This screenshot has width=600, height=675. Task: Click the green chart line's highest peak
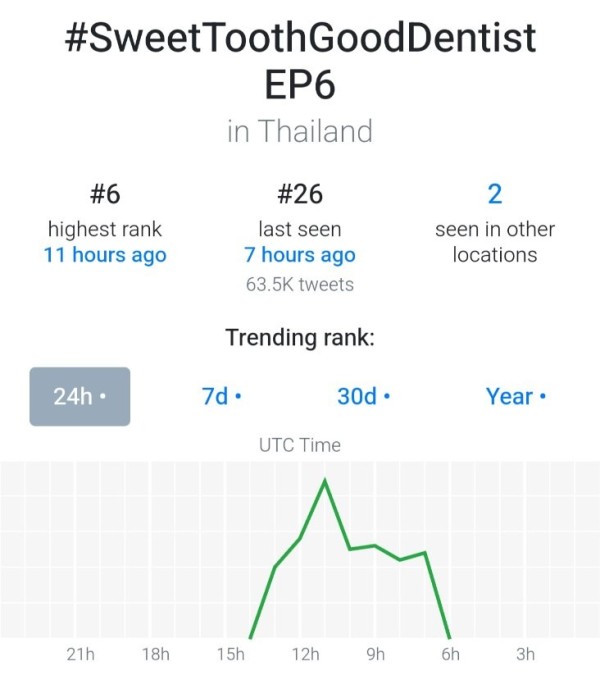pyautogui.click(x=325, y=480)
